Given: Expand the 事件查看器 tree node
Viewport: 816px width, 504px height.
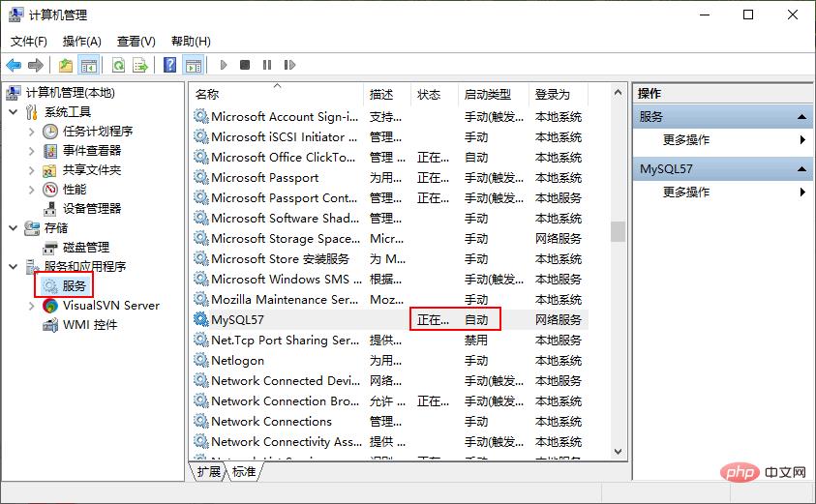Looking at the screenshot, I should (31, 151).
